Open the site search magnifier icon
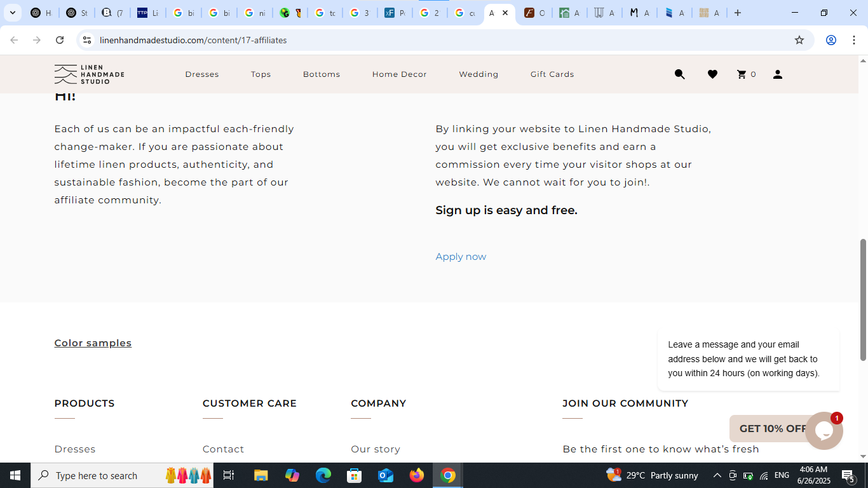This screenshot has width=868, height=488. (x=679, y=74)
